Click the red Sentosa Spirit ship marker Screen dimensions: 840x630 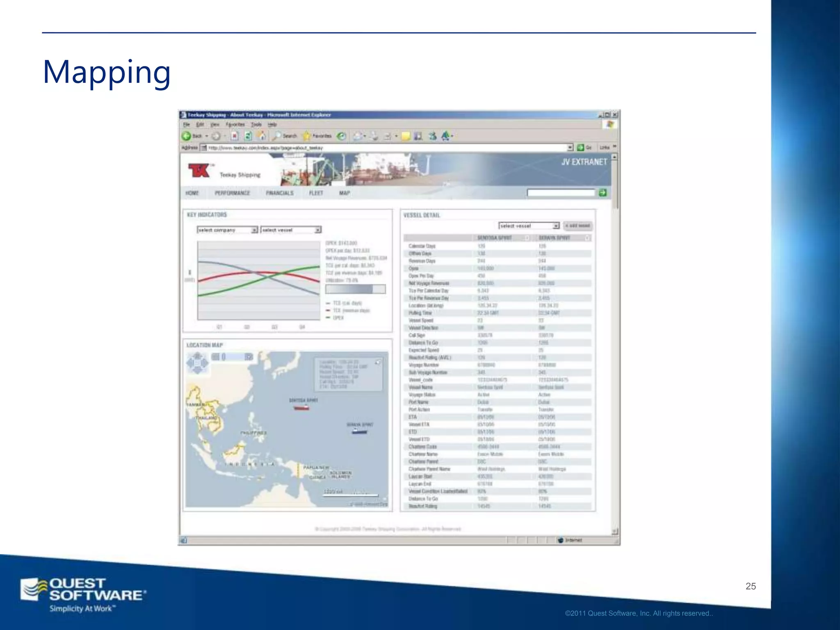(x=301, y=408)
